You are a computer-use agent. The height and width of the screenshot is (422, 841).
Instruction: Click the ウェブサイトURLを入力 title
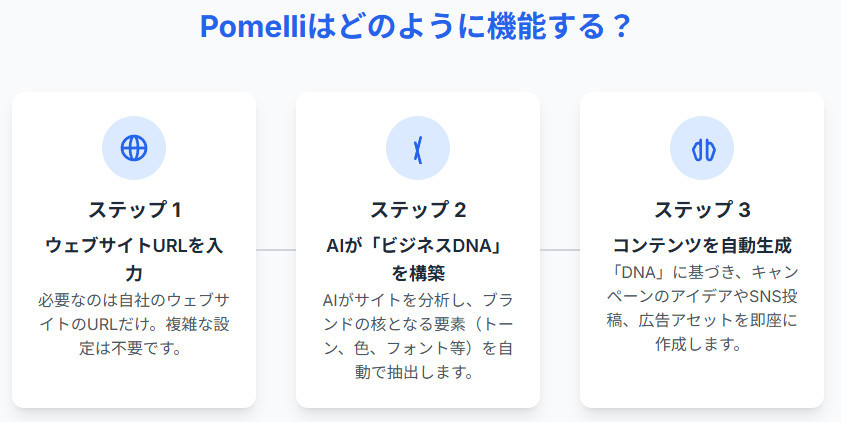pyautogui.click(x=134, y=259)
